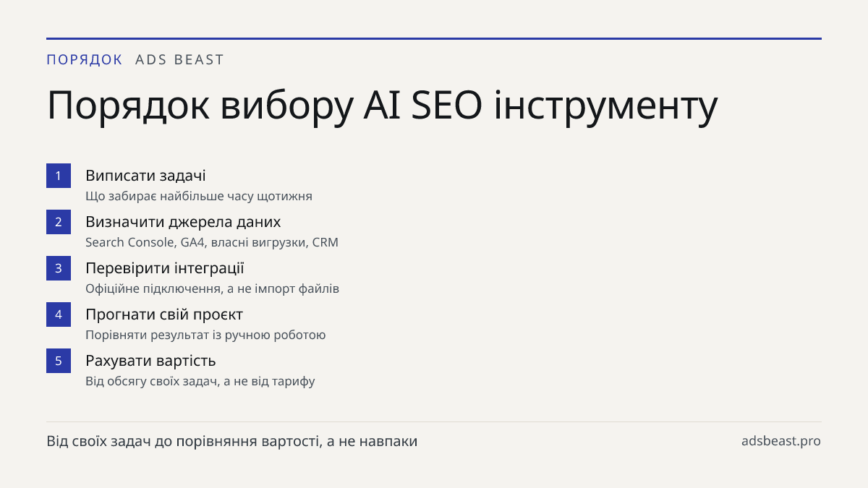This screenshot has width=868, height=488.
Task: Click the 'ПОРЯДОК' label at top
Action: click(x=85, y=60)
